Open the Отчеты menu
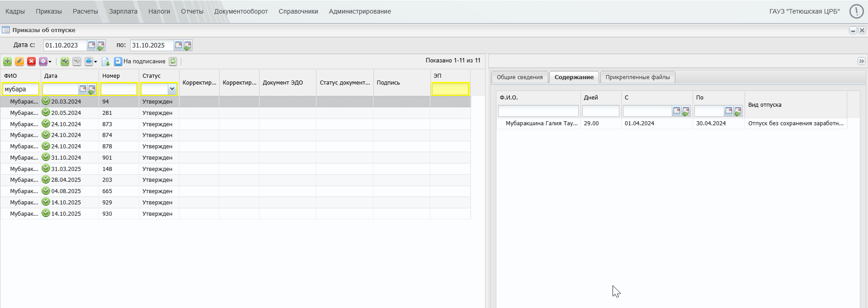Image resolution: width=868 pixels, height=308 pixels. tap(192, 11)
